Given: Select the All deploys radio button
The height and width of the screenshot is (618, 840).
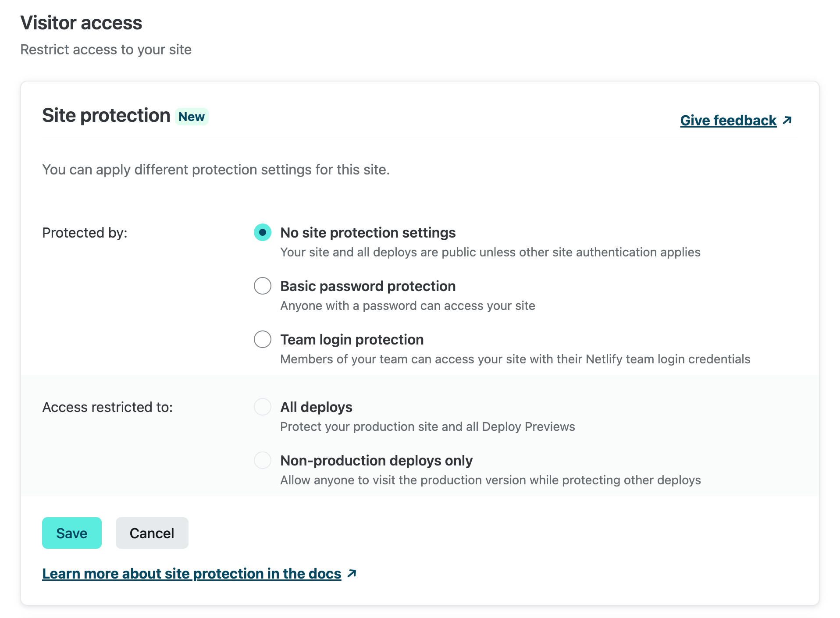Looking at the screenshot, I should [x=263, y=407].
